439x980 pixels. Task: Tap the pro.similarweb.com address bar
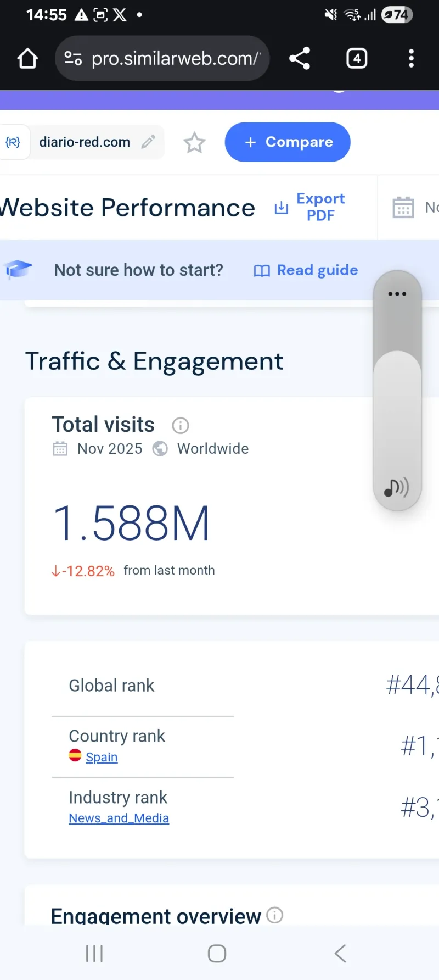pyautogui.click(x=175, y=58)
